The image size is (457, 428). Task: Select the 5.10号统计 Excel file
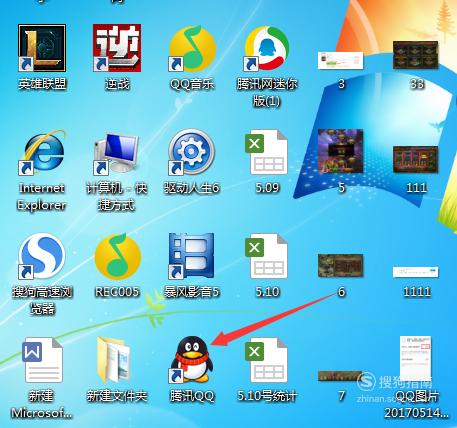(267, 360)
